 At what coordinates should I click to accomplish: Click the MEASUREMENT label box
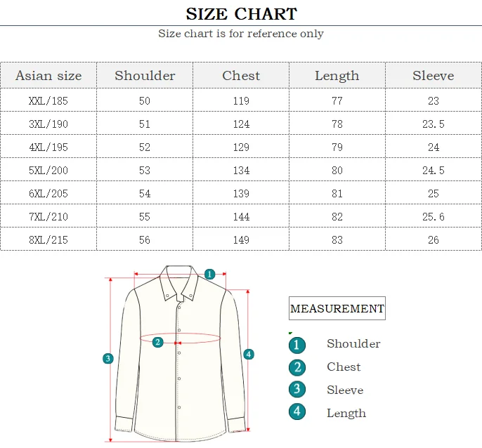coord(337,308)
